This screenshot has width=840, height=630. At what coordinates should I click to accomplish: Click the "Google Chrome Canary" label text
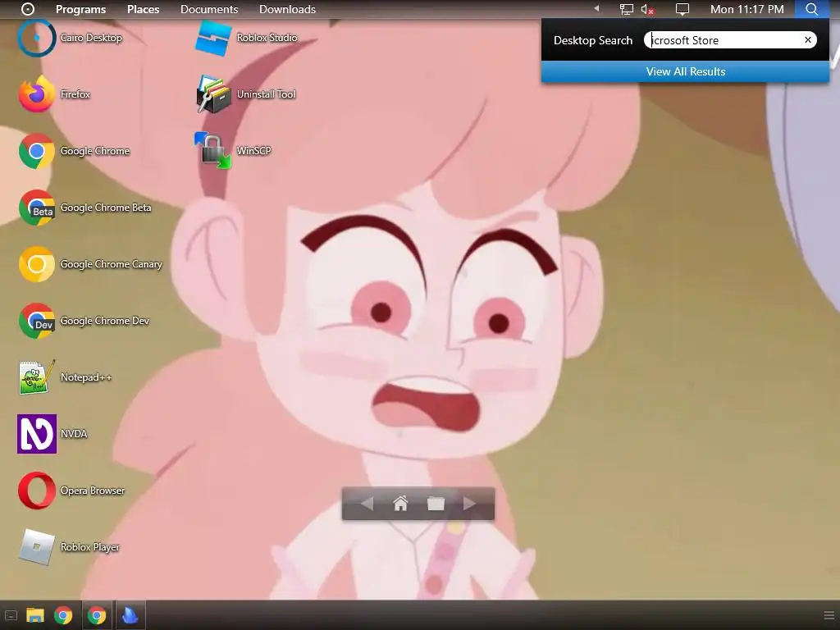[x=111, y=264]
